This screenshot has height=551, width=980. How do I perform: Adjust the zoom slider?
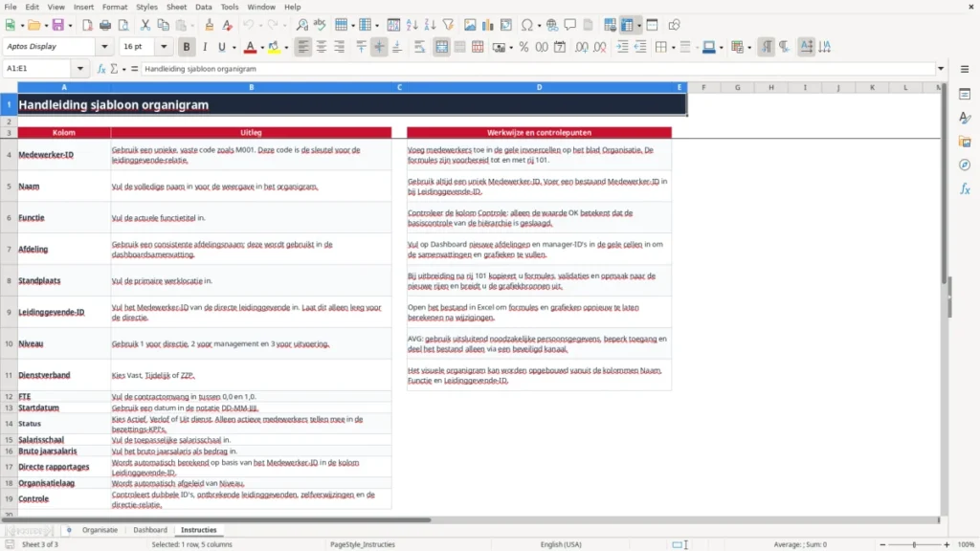click(914, 544)
